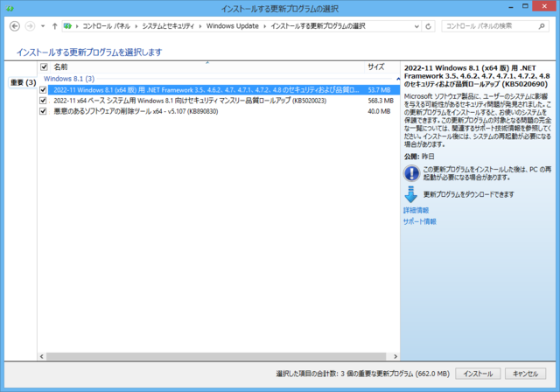The image size is (560, 392).
Task: Click the キャンセル button
Action: [x=525, y=374]
